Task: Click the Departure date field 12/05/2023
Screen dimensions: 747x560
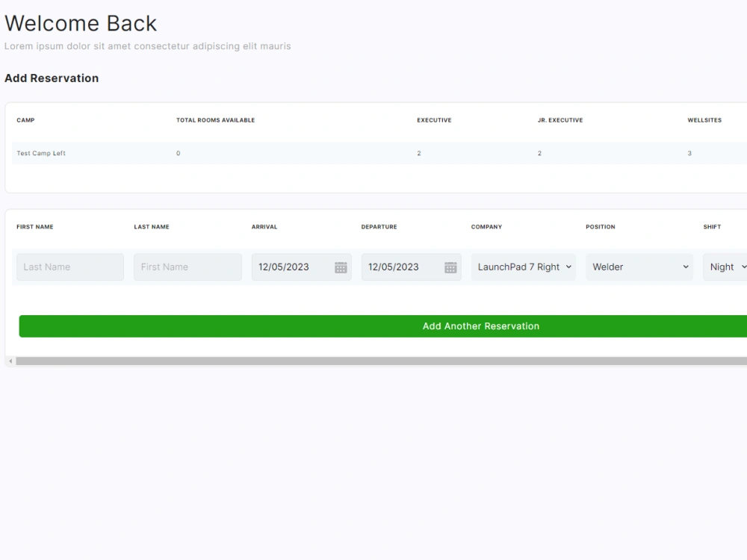Action: pos(411,267)
